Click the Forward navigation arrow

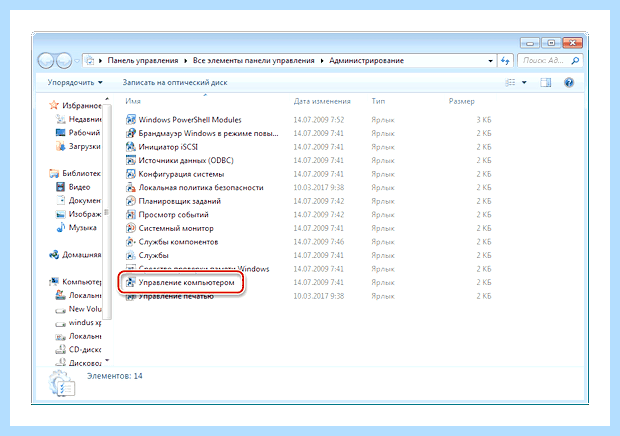tap(64, 60)
